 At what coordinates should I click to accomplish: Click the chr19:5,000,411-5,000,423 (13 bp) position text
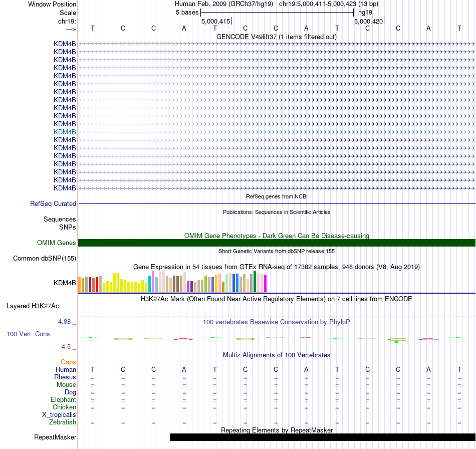[x=329, y=4]
